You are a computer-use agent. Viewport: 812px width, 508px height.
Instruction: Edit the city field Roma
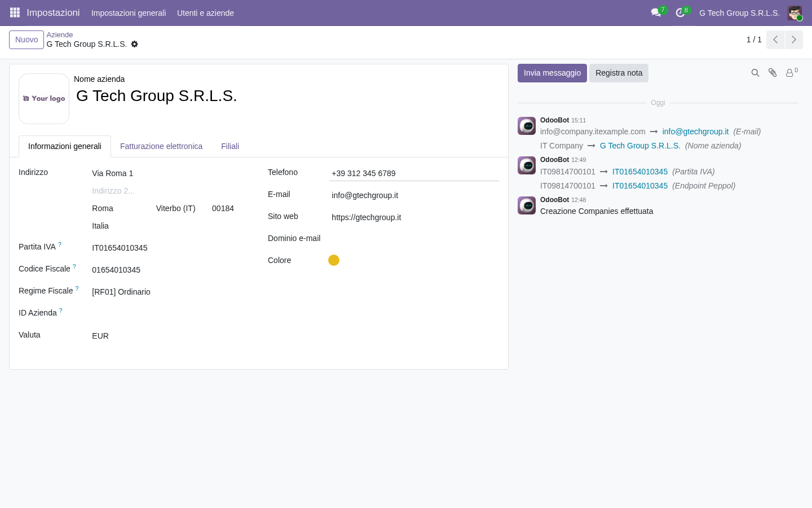121,208
